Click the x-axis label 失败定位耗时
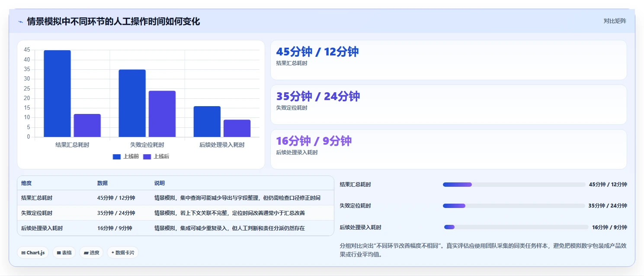The width and height of the screenshot is (644, 276). pos(147,145)
